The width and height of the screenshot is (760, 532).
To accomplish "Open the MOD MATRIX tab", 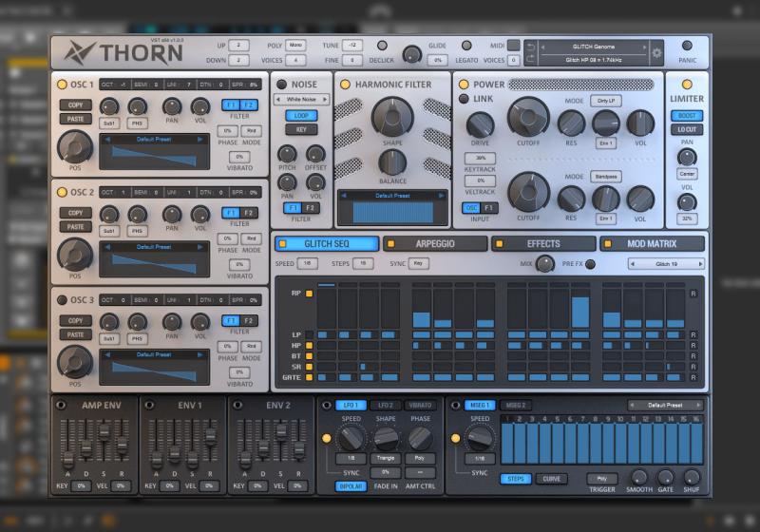I will (x=652, y=244).
